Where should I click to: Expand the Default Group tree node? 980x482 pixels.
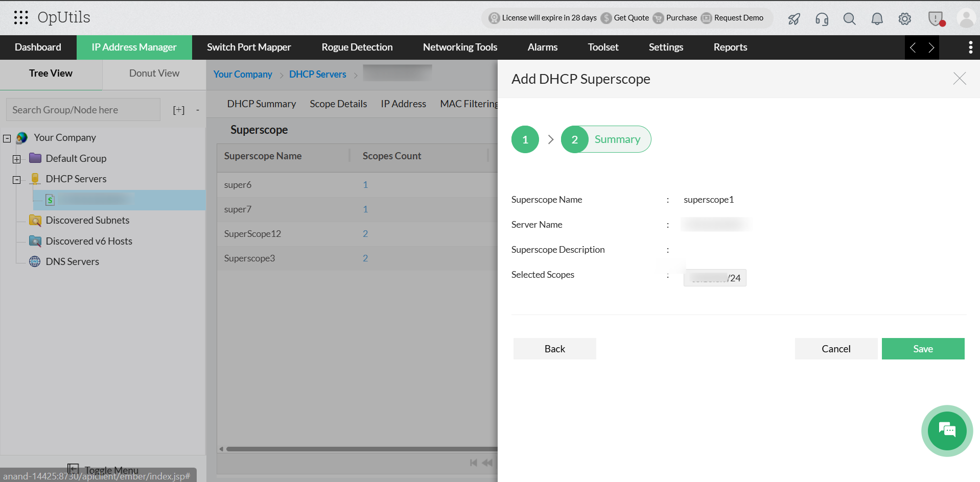[x=17, y=159]
